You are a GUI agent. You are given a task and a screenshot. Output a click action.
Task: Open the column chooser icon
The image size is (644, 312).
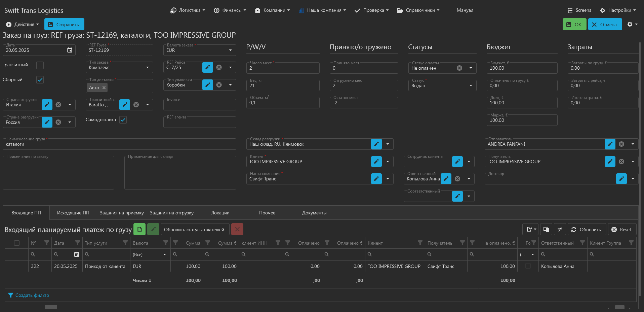546,229
